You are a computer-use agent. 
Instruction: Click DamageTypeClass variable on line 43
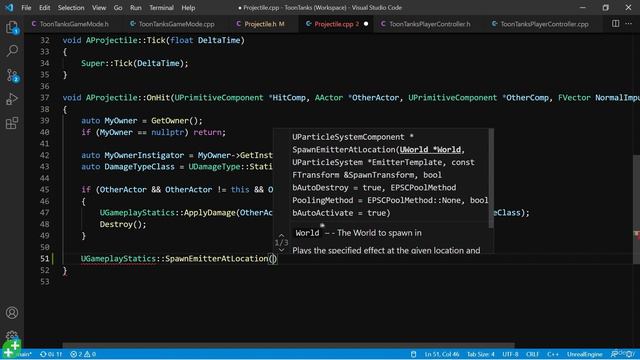pos(140,167)
